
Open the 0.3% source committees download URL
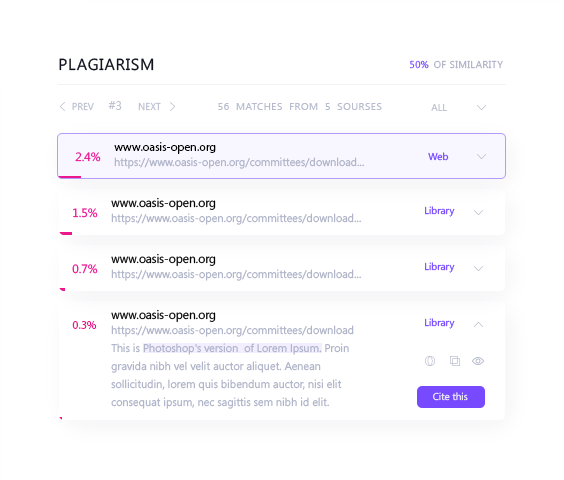(232, 330)
